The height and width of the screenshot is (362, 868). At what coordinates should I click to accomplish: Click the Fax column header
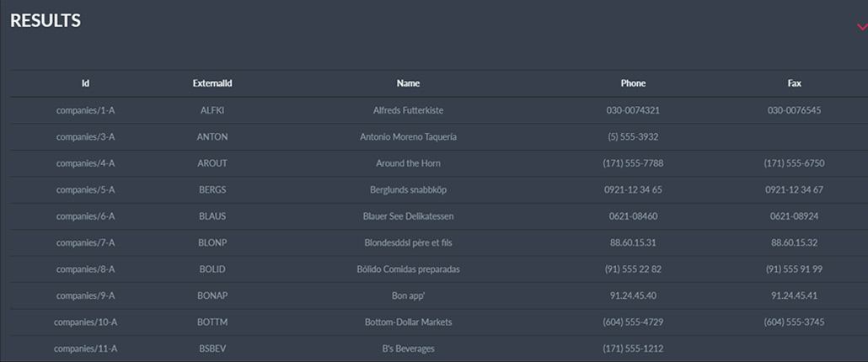pos(794,83)
